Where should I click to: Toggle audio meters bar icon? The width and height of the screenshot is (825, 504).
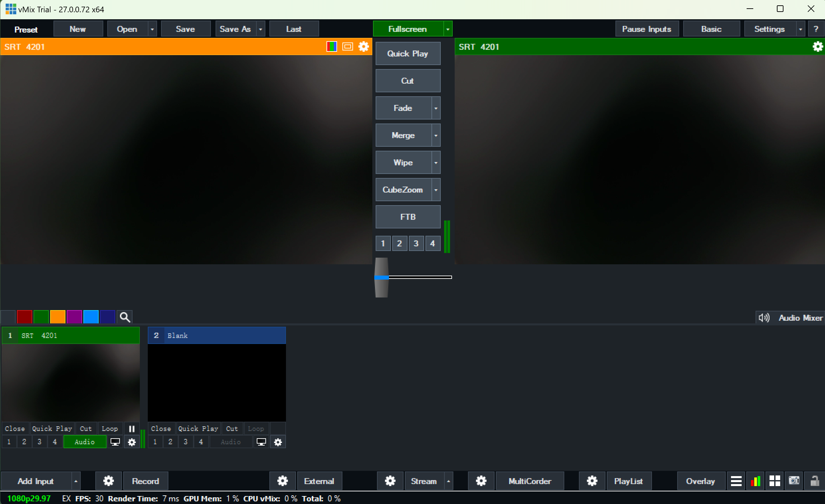coord(755,481)
